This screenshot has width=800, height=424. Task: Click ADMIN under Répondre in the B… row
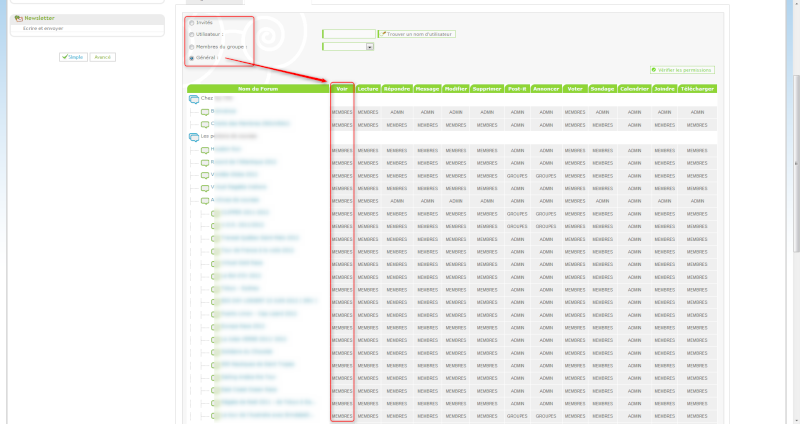[397, 112]
